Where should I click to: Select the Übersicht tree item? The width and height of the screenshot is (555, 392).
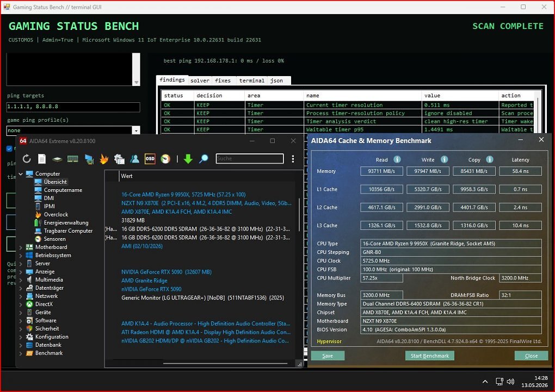click(55, 182)
